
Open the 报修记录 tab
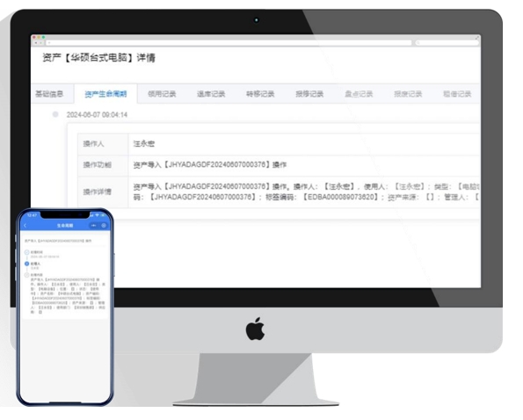coord(309,94)
